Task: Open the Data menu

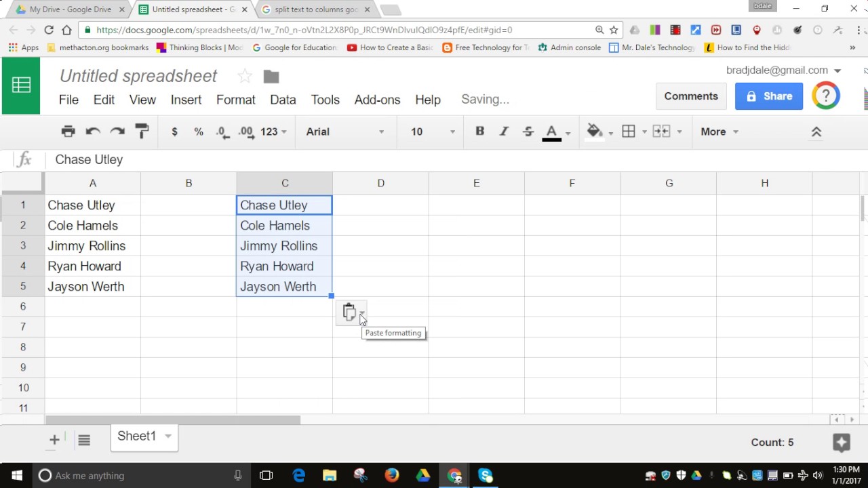Action: [x=283, y=100]
